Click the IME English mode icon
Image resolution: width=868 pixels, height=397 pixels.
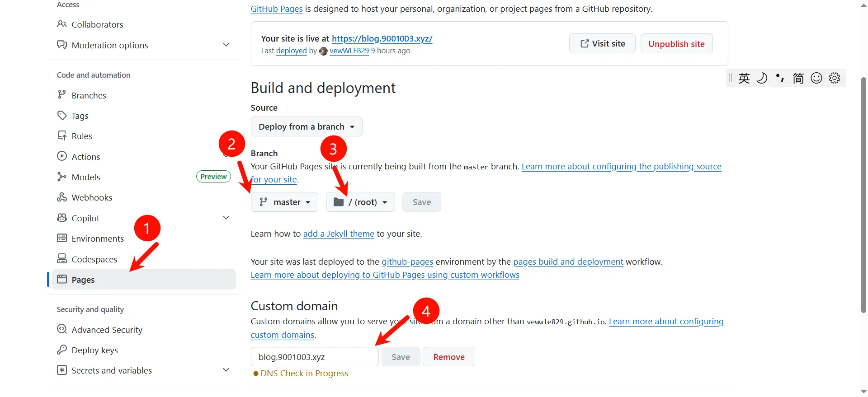coord(744,78)
